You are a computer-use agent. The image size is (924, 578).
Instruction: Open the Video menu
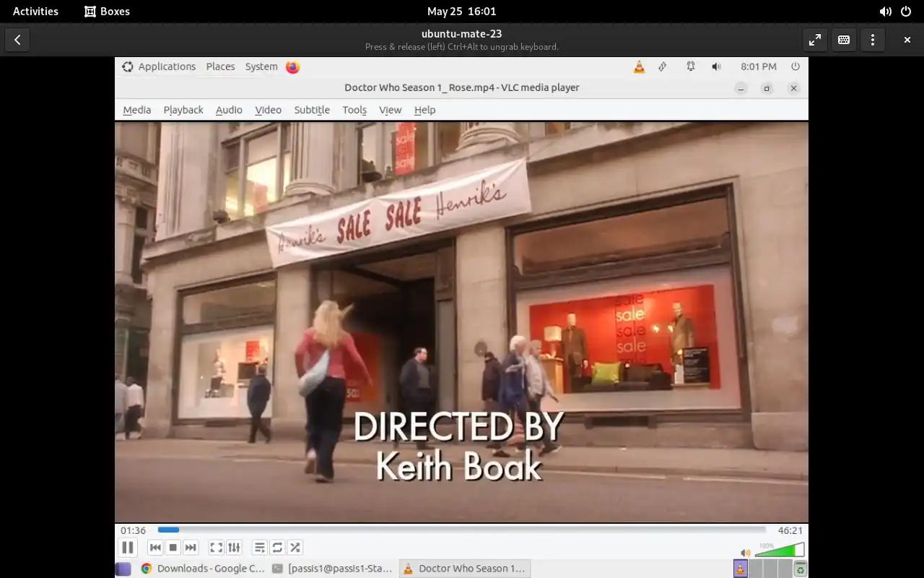(x=268, y=110)
